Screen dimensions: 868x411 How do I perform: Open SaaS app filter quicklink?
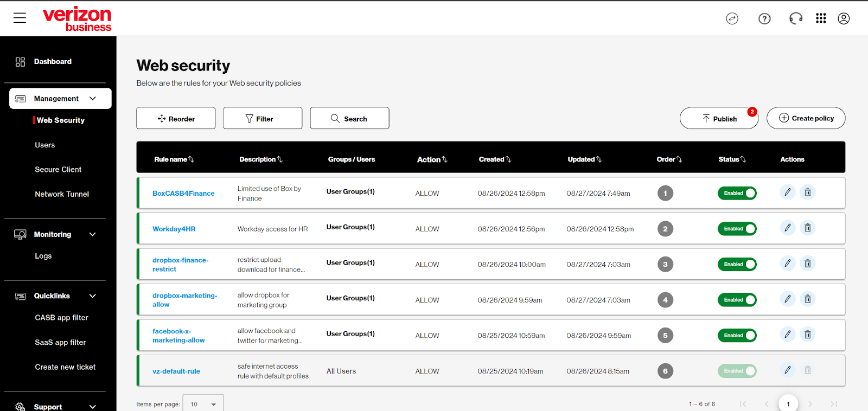[x=60, y=343]
